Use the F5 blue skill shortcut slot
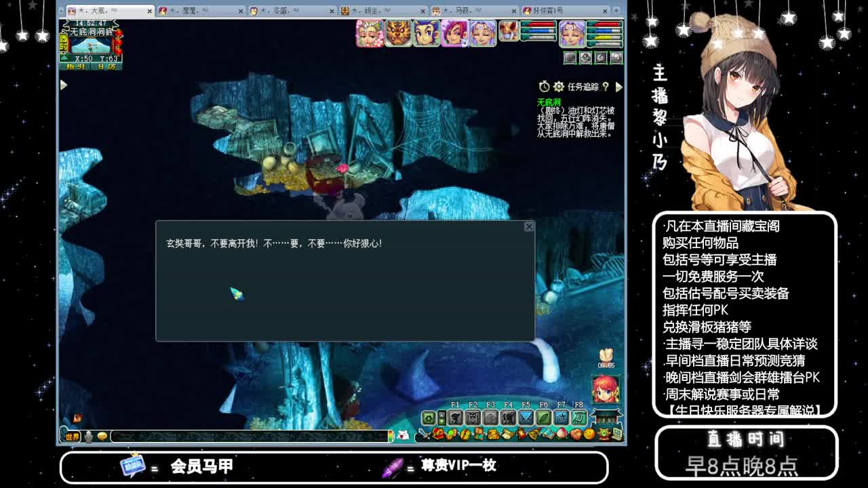 pyautogui.click(x=526, y=418)
